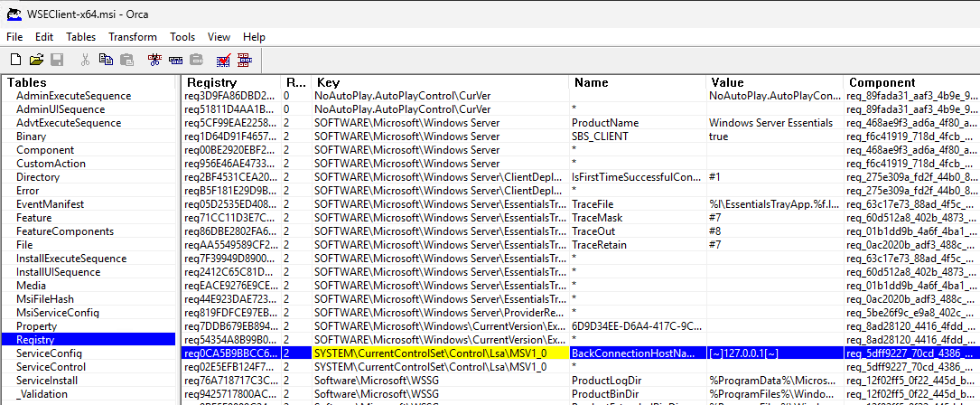Viewport: 980px width, 405px height.
Task: Click the Cut Rows icon with scissors
Action: [x=154, y=60]
